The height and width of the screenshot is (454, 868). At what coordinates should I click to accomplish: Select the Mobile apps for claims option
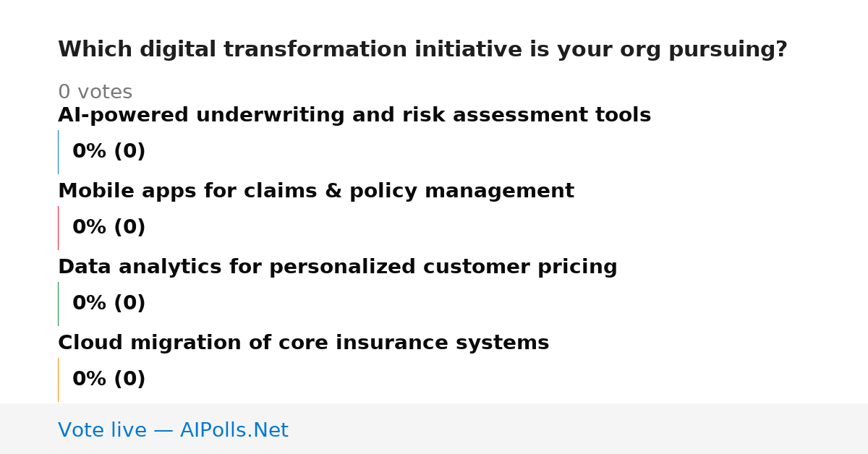(x=316, y=192)
